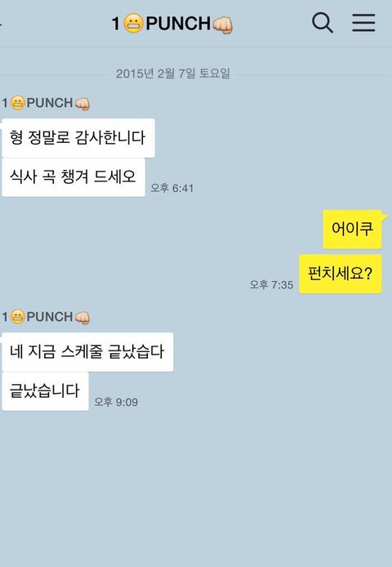Tap the fist emoji in header title
Image resolution: width=392 pixels, height=567 pixels.
coord(223,25)
